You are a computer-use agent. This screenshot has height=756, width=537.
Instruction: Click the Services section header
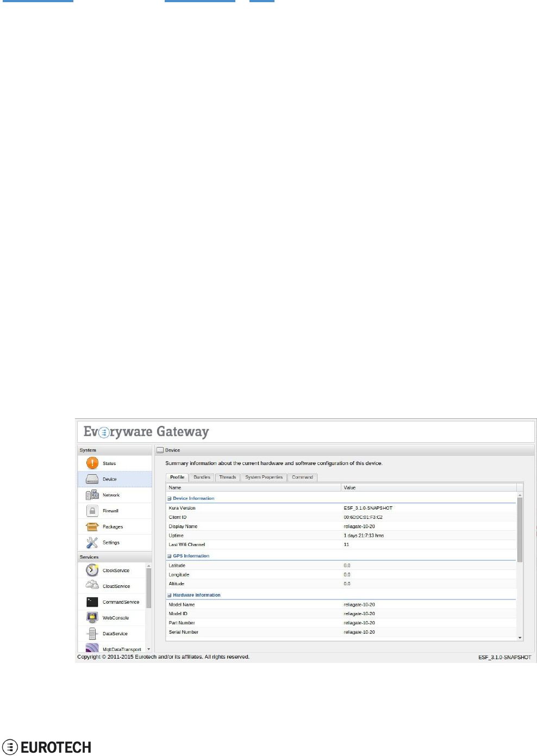(x=115, y=557)
